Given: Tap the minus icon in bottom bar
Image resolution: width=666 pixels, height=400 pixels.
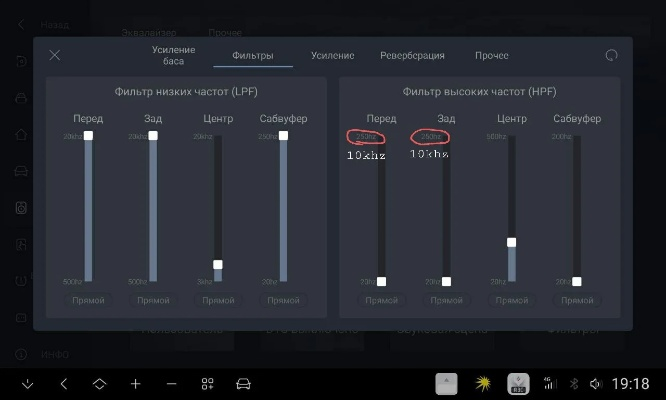Looking at the screenshot, I should click(172, 384).
